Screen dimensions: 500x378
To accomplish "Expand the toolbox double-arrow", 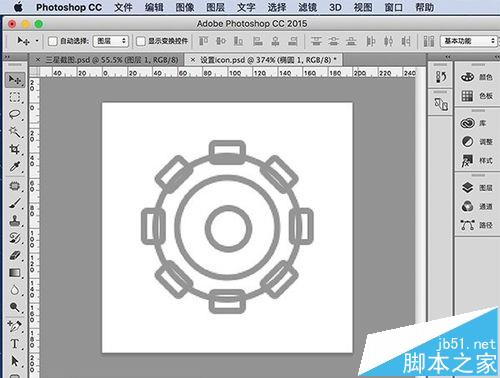I will 7,57.
